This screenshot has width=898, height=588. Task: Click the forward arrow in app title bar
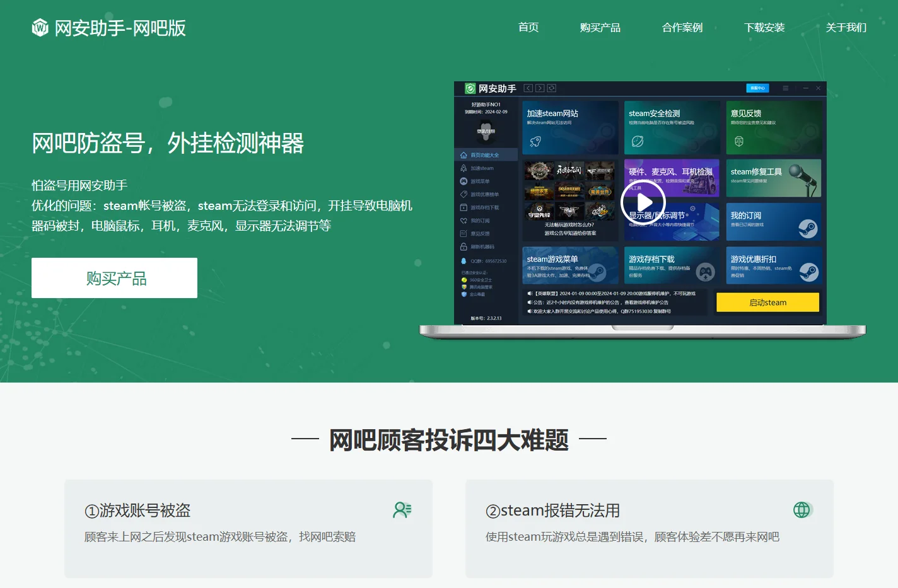point(540,88)
